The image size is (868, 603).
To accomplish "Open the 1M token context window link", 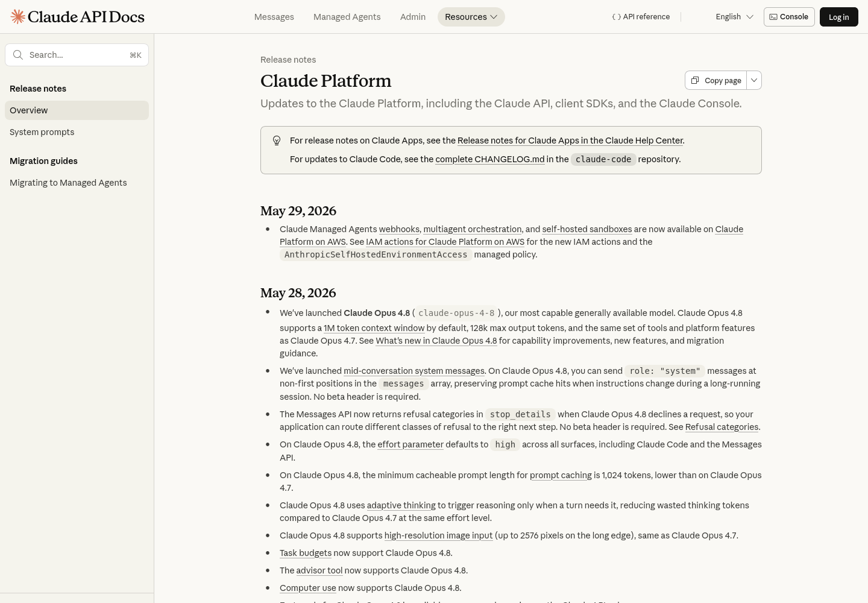I will click(x=374, y=328).
